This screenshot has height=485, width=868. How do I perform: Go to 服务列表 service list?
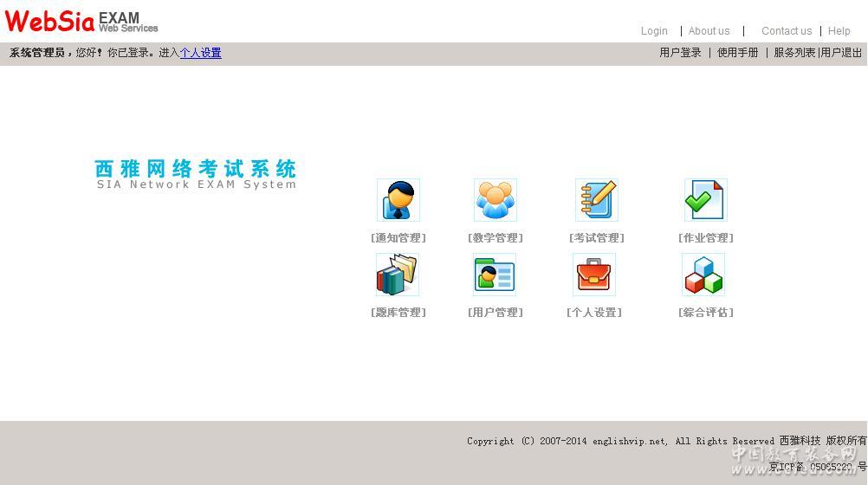(794, 53)
